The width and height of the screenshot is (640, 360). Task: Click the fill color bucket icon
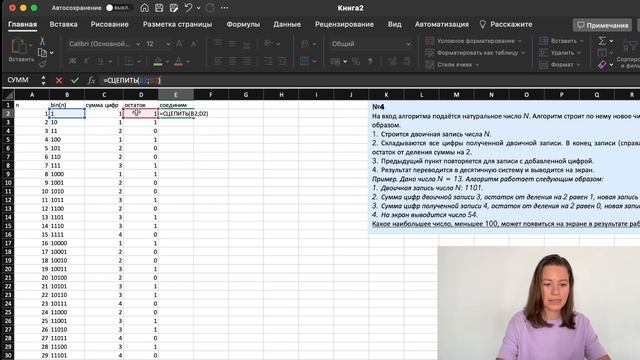tap(158, 62)
